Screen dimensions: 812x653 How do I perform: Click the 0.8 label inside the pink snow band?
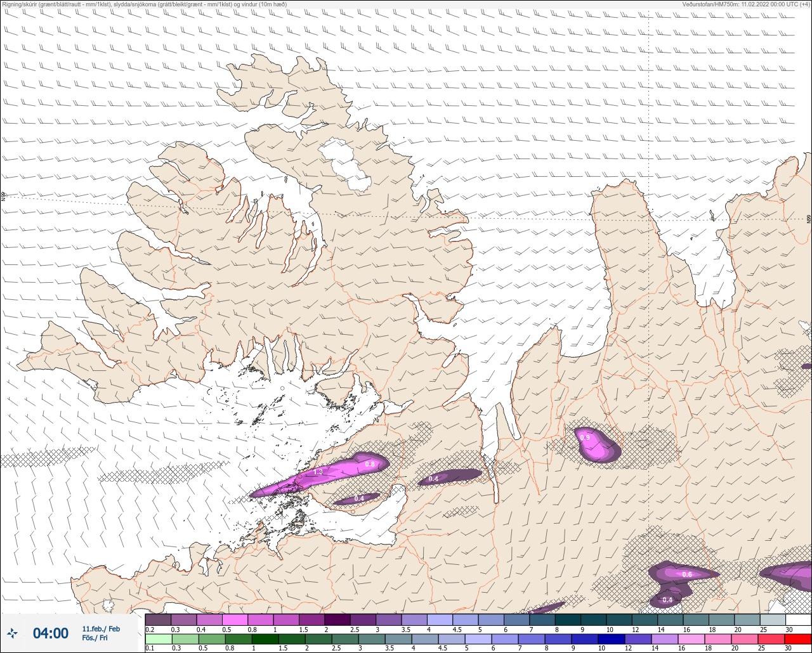click(370, 465)
